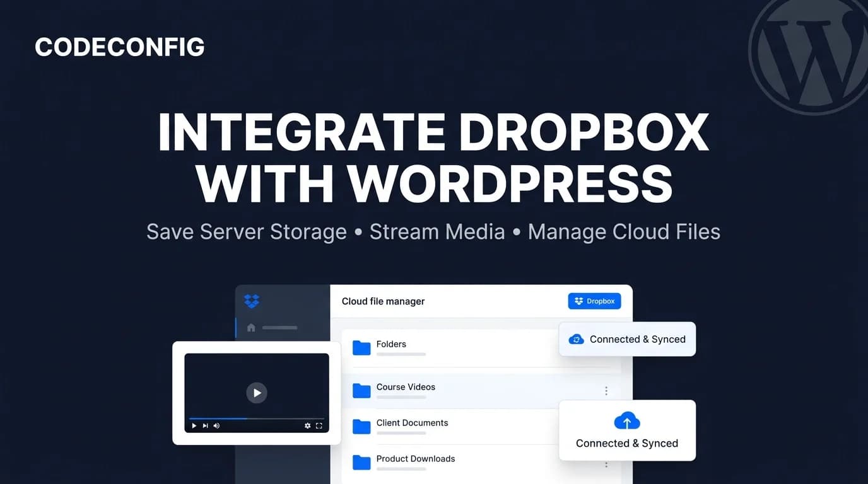
Task: Open the home icon in the sidebar
Action: pyautogui.click(x=251, y=328)
